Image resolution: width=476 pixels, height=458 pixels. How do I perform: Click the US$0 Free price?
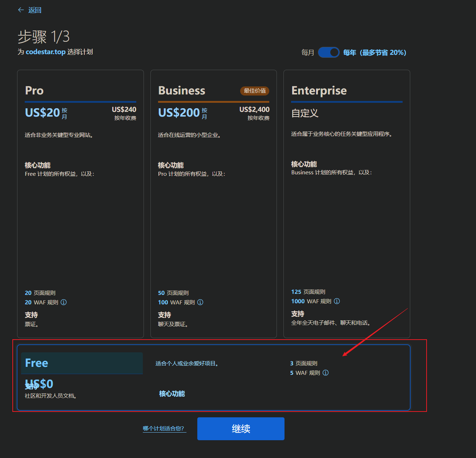point(39,384)
